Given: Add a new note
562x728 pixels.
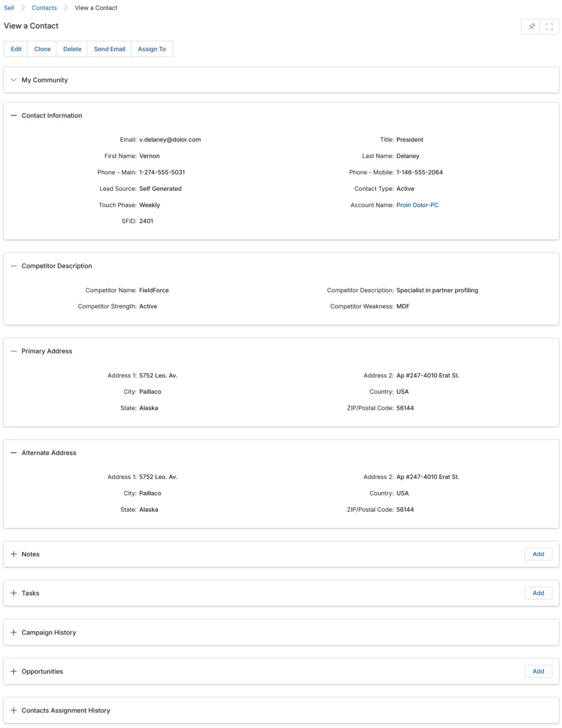Looking at the screenshot, I should [538, 554].
